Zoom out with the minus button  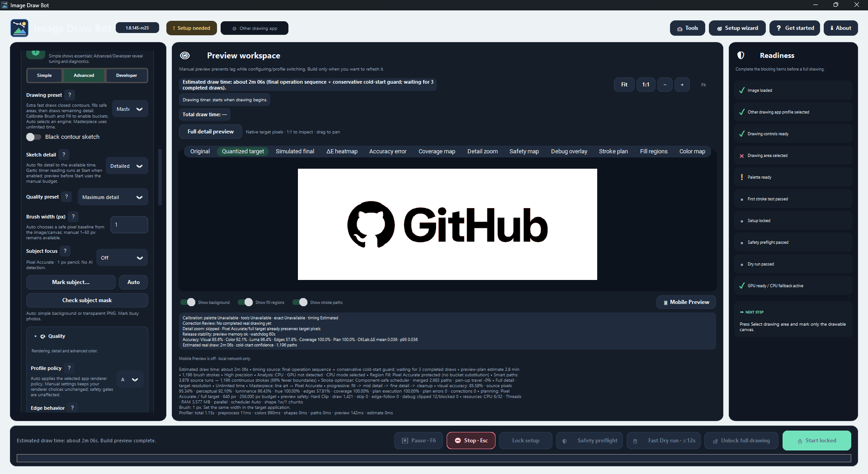pyautogui.click(x=665, y=85)
